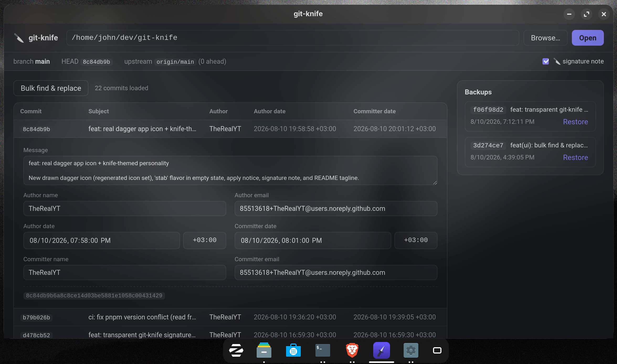The height and width of the screenshot is (364, 617).
Task: Click git-knife app icon in dock
Action: 382,350
